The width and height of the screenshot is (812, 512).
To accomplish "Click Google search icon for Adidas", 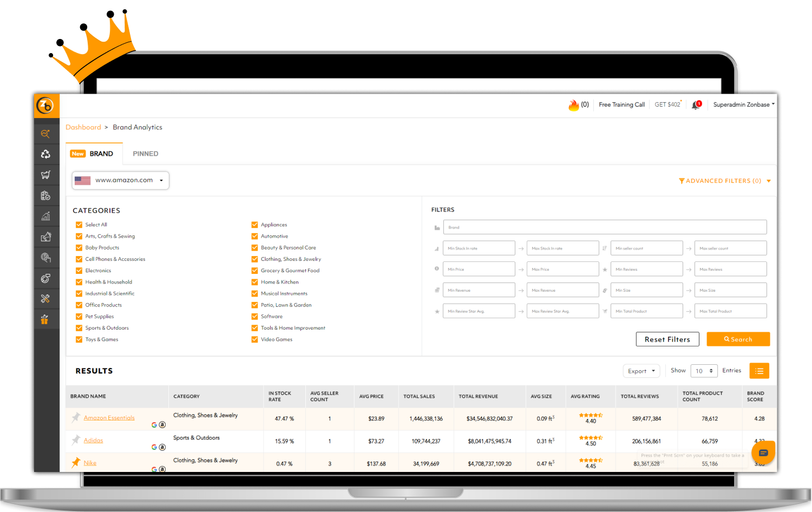I will (154, 447).
